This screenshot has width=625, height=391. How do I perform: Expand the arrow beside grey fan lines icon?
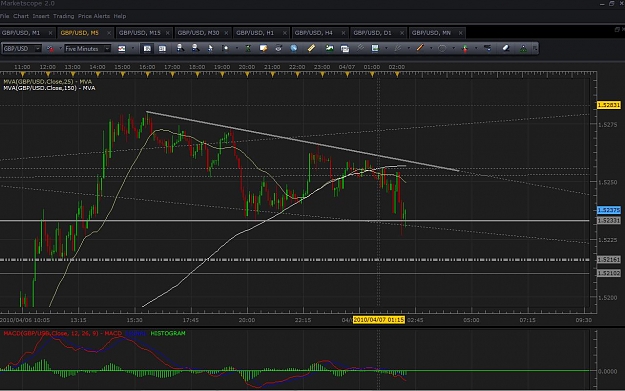[409, 48]
